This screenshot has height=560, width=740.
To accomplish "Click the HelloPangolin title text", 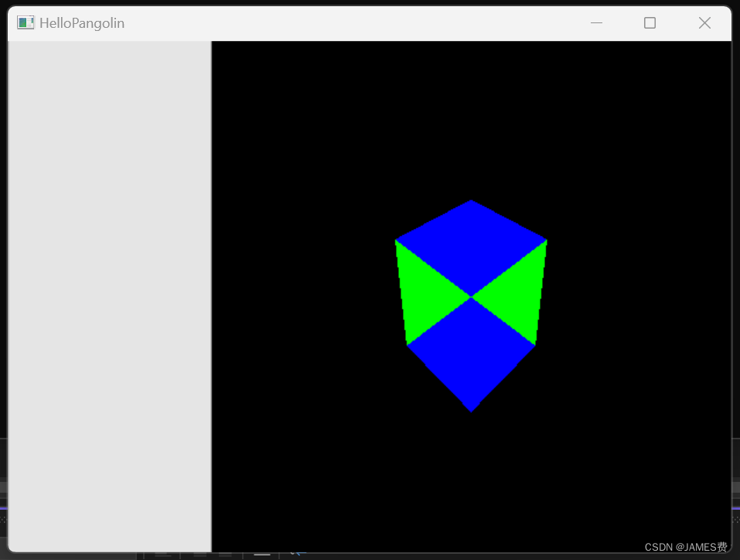I will (82, 22).
